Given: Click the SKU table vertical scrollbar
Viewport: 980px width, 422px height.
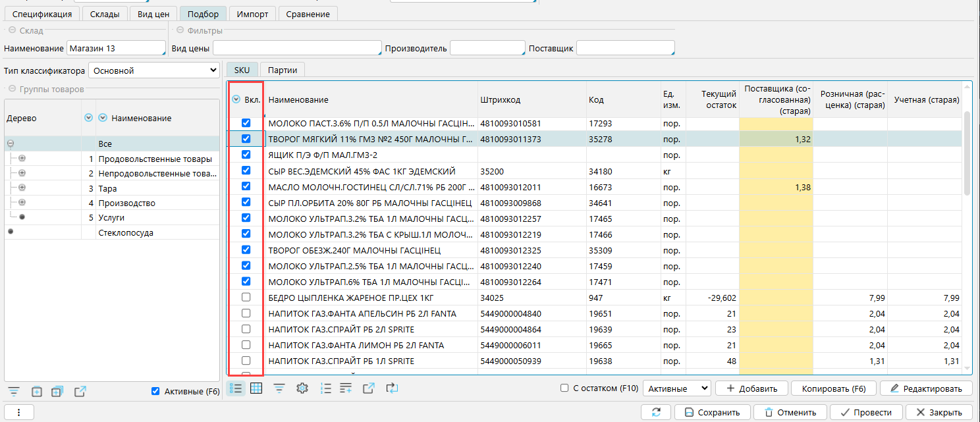Looking at the screenshot, I should tap(967, 153).
